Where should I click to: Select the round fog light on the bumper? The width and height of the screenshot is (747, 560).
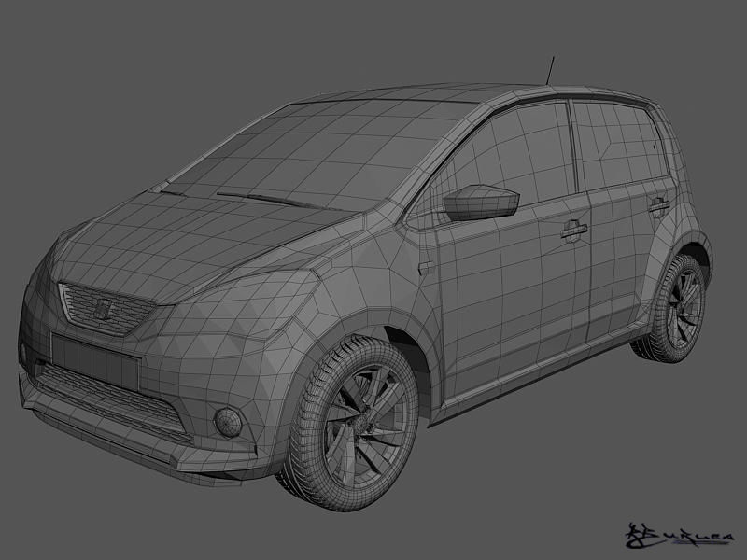229,423
